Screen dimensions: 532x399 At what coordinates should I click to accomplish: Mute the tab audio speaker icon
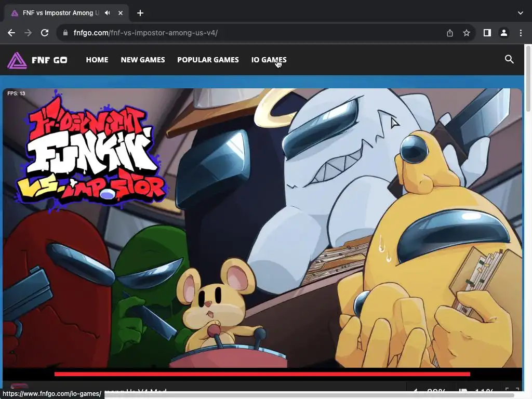[108, 13]
